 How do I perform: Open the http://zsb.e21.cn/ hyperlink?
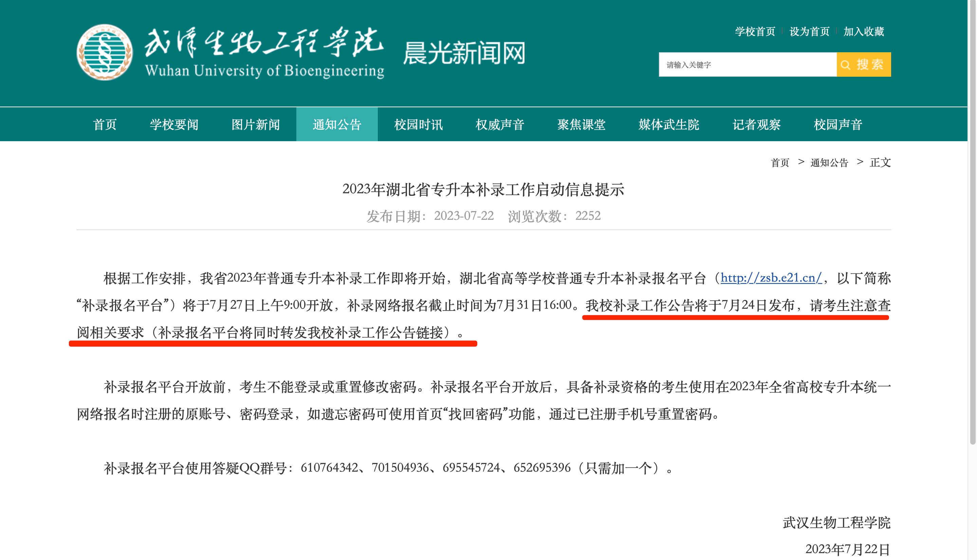point(771,278)
